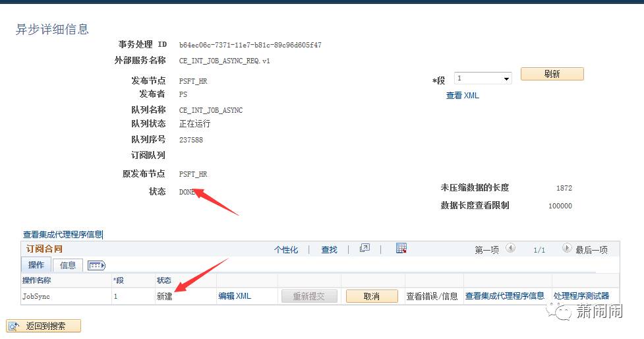Viewport: 644px width, 339px height.
Task: Open 查看集成代理程序信息 link in JobSync row
Action: coord(505,296)
